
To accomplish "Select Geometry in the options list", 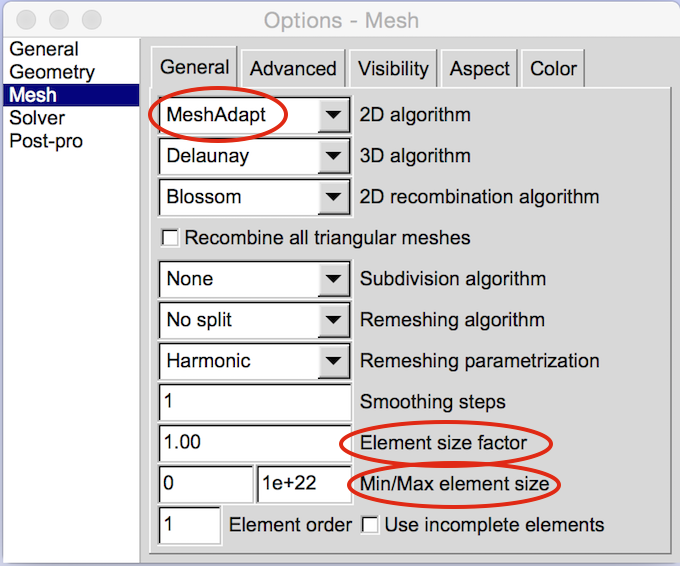I will (52, 72).
